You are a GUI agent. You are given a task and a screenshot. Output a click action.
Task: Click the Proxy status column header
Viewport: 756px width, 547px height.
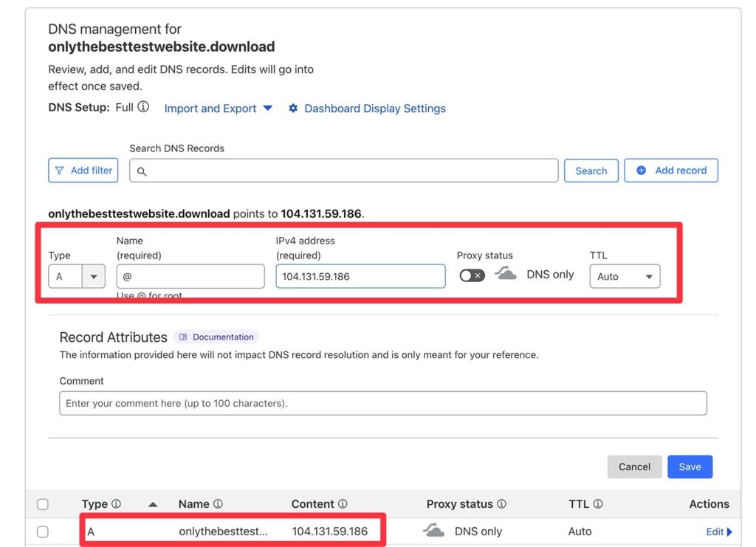pos(459,504)
